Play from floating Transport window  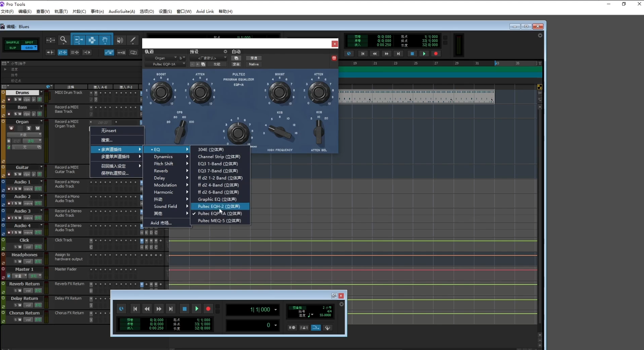197,309
